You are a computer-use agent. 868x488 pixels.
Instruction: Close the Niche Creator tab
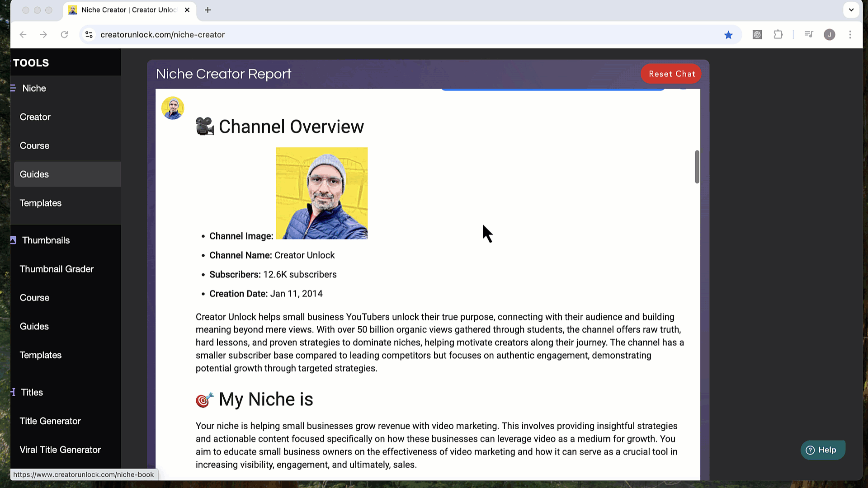point(187,10)
